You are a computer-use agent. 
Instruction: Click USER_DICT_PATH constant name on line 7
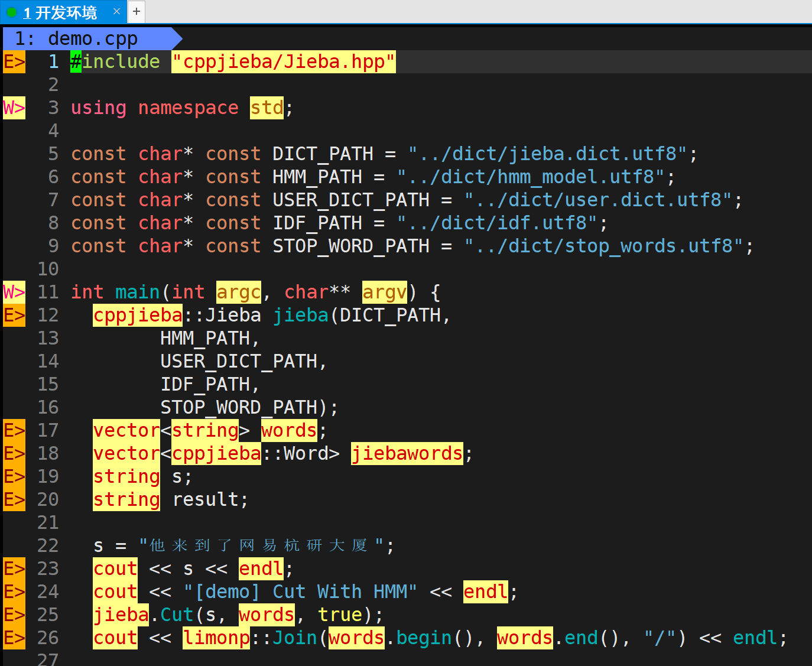tap(351, 200)
